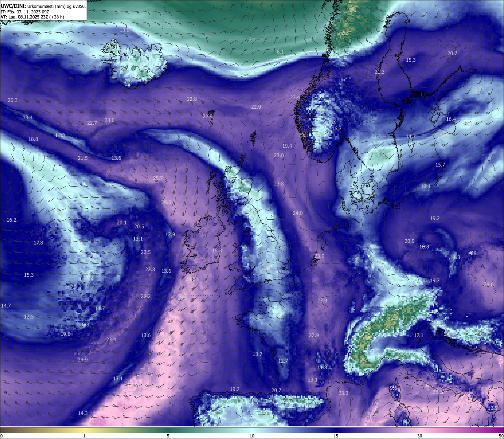Image resolution: width=504 pixels, height=439 pixels.
Task: Click the 12.5 value label on the left edge
Action: (x=29, y=317)
